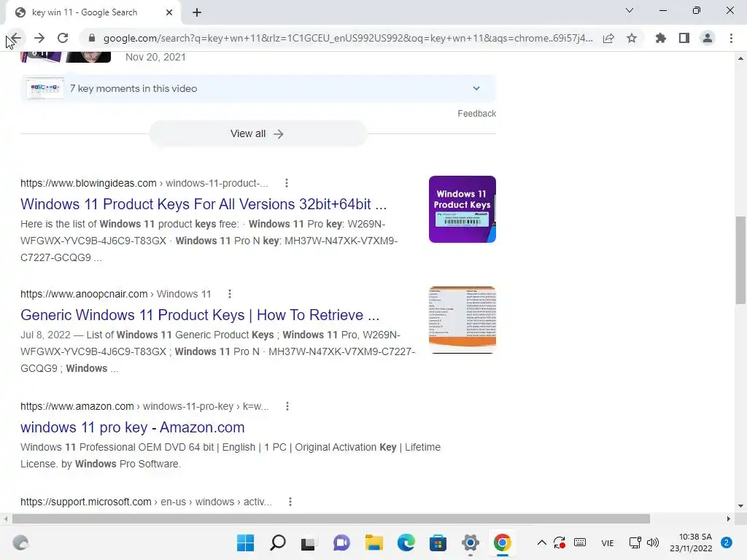Open the more options dots for blowingideas.com result
The image size is (747, 560).
point(286,183)
